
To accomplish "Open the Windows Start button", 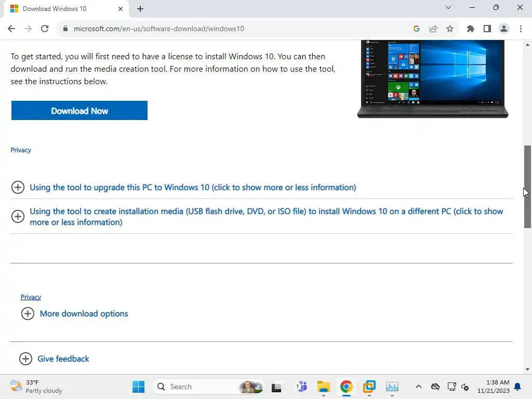I will pos(138,387).
